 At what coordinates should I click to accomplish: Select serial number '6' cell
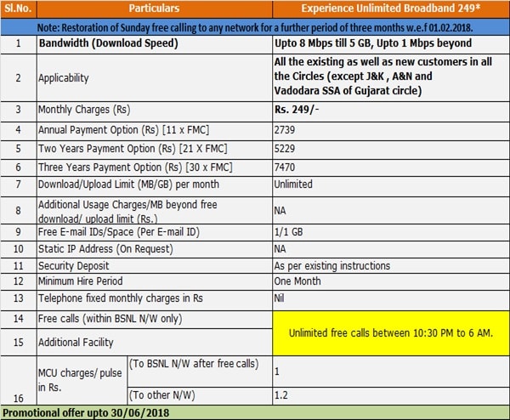pyautogui.click(x=18, y=167)
